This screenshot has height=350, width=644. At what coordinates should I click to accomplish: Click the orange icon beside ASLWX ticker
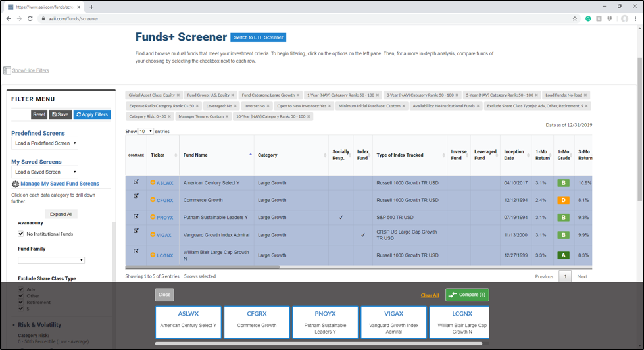coord(153,182)
